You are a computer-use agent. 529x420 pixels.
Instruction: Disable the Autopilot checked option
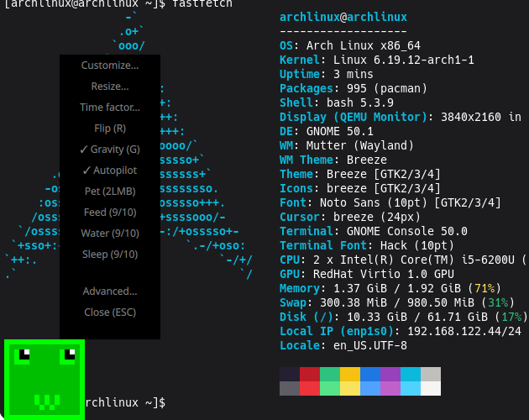pos(110,171)
